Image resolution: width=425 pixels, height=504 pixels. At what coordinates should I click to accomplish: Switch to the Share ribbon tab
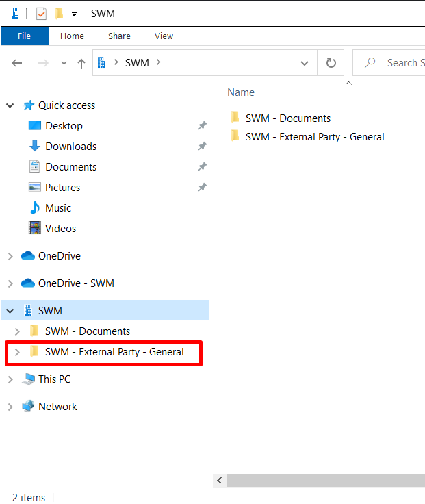119,36
